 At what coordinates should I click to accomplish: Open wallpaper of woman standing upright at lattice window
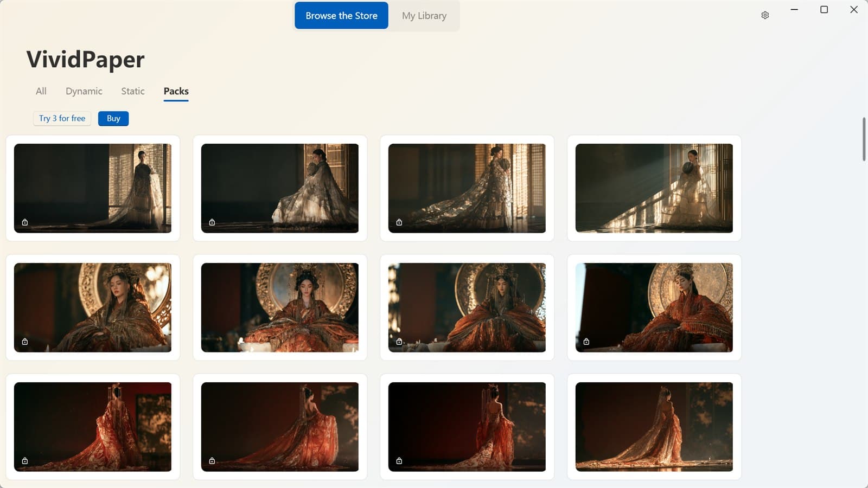click(x=93, y=188)
